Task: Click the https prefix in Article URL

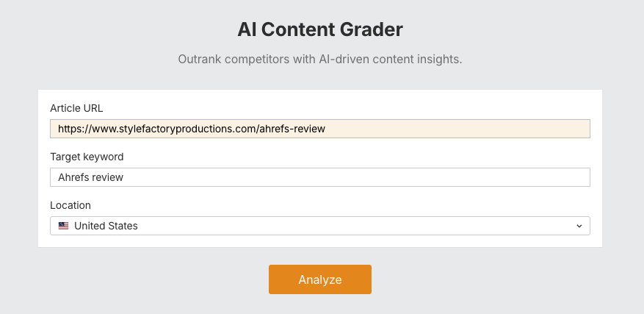Action: pyautogui.click(x=70, y=129)
